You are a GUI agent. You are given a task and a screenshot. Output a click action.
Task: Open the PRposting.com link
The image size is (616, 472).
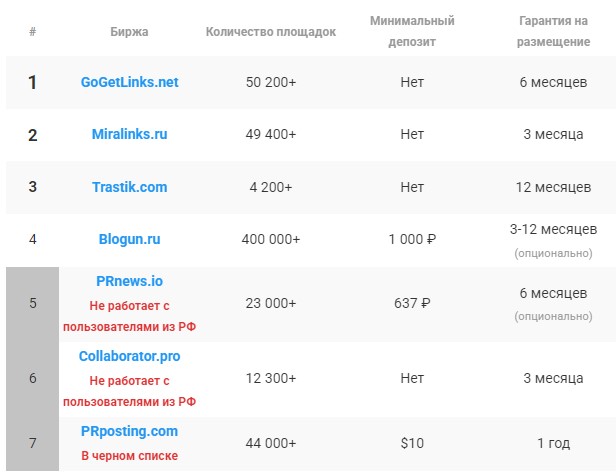pyautogui.click(x=129, y=431)
